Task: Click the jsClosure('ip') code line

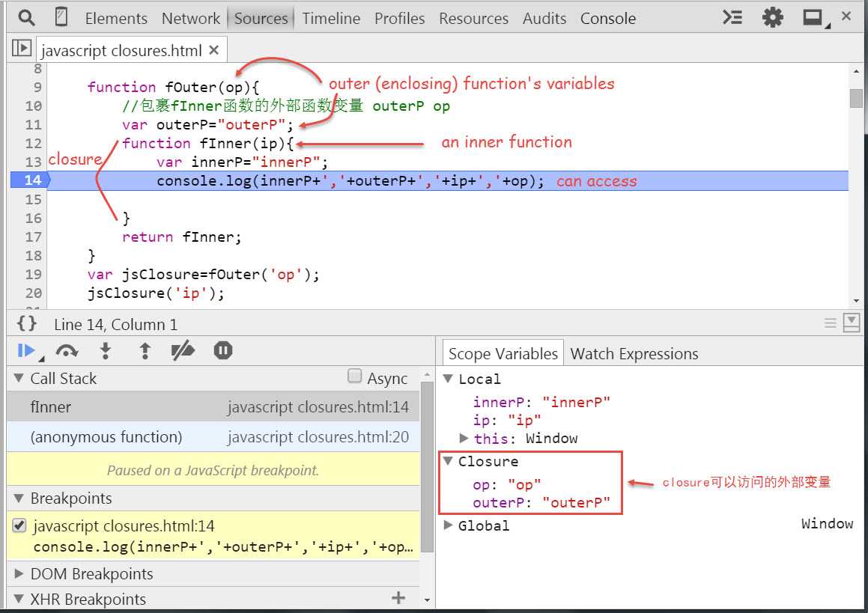Action: coord(156,293)
